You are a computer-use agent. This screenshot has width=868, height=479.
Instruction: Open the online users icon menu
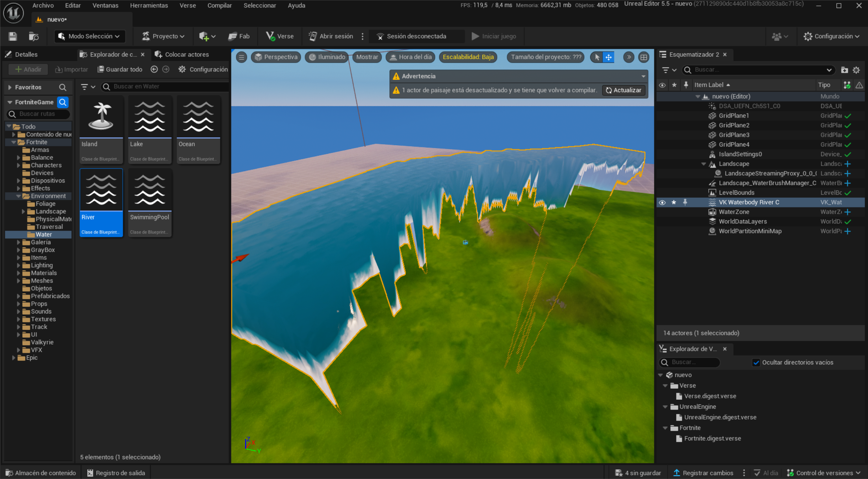pyautogui.click(x=780, y=36)
